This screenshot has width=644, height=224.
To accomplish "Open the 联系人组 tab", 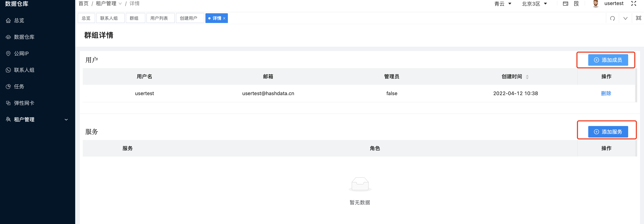I will 110,18.
